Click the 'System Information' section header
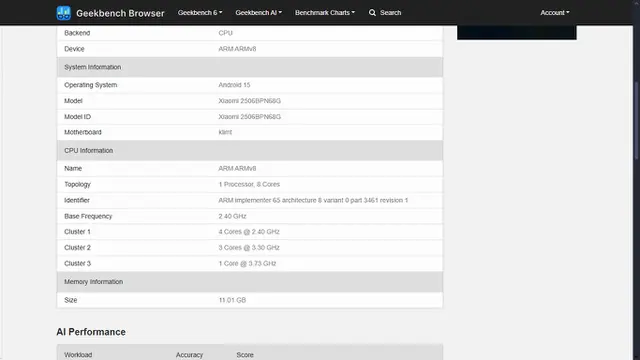 pyautogui.click(x=250, y=67)
